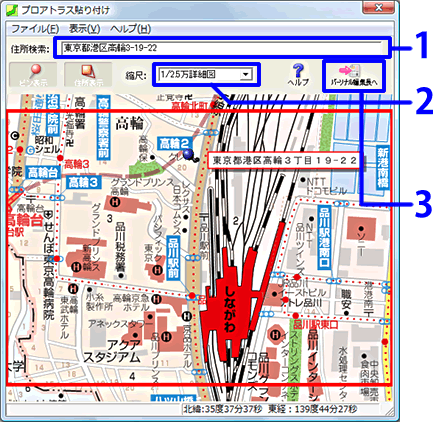This screenshot has width=433, height=422.
Task: Close the プロアトラス貼り付け window
Action: pyautogui.click(x=378, y=8)
